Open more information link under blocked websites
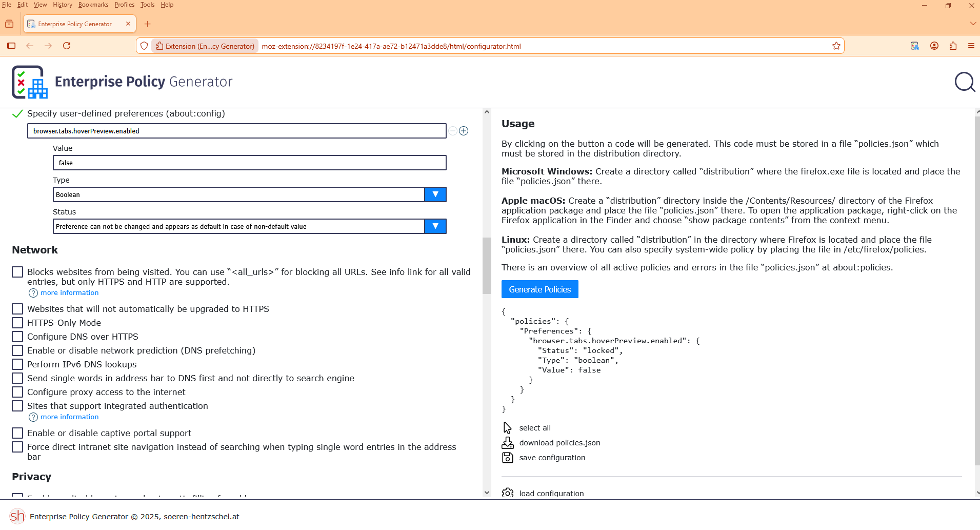The width and height of the screenshot is (980, 530). 69,293
